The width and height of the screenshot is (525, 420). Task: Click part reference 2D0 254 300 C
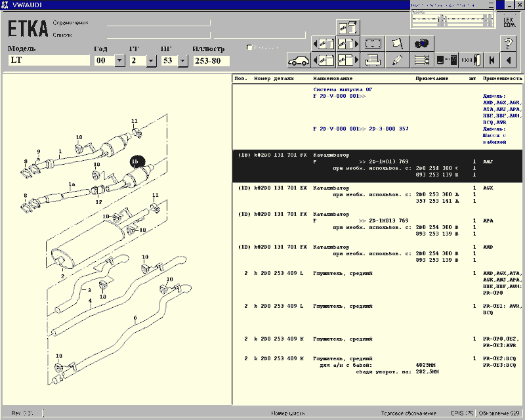tap(437, 168)
